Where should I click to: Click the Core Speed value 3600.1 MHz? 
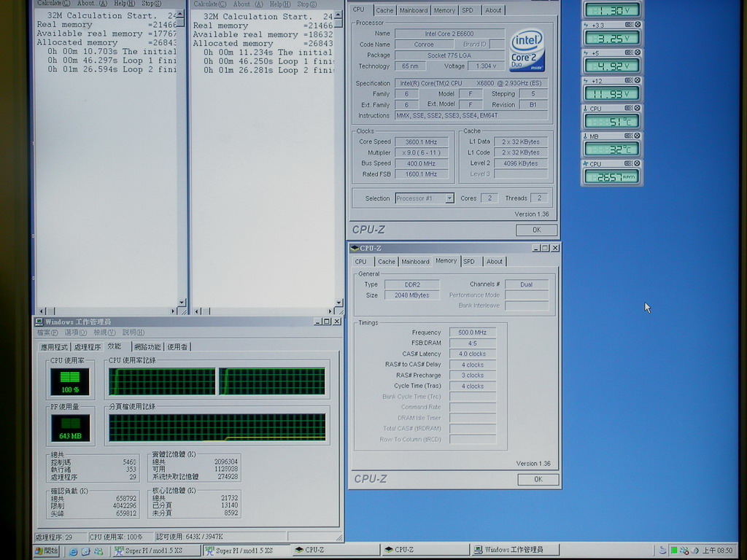point(421,142)
